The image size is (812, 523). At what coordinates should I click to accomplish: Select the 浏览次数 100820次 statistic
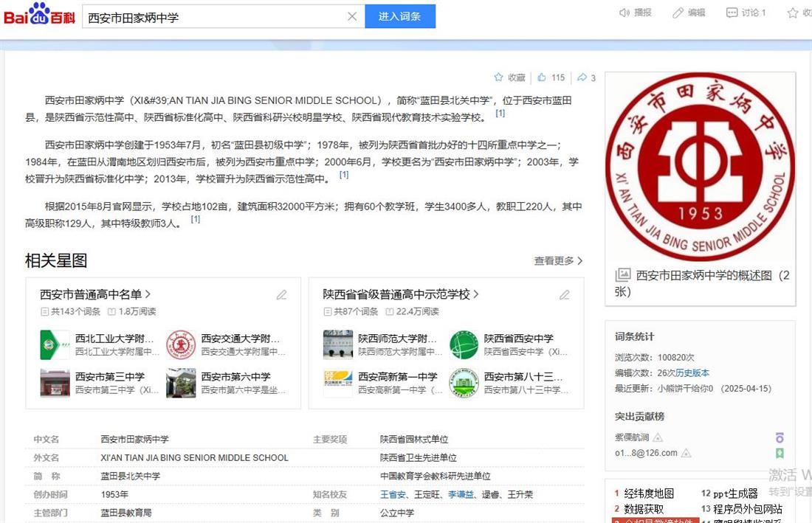655,358
